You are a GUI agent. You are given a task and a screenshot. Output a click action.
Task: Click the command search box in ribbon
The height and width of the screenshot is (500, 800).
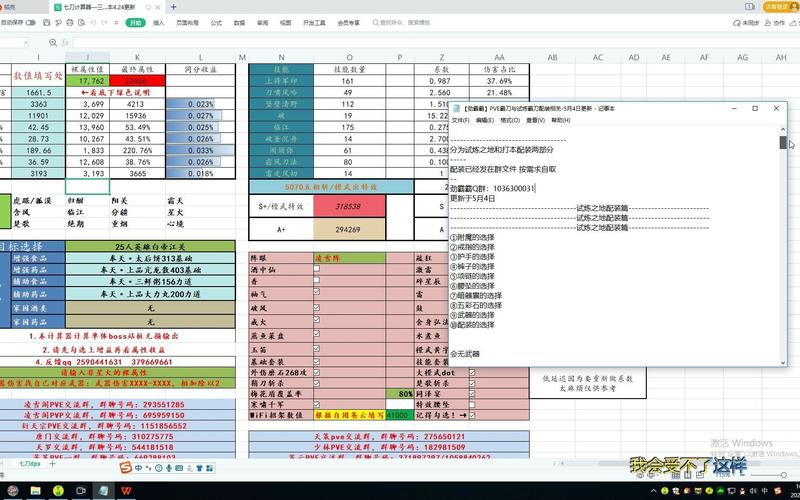[404, 23]
